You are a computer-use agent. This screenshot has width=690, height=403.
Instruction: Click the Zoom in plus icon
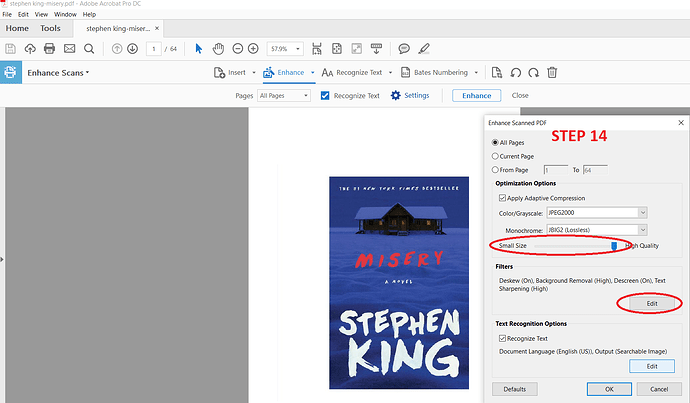tap(254, 48)
